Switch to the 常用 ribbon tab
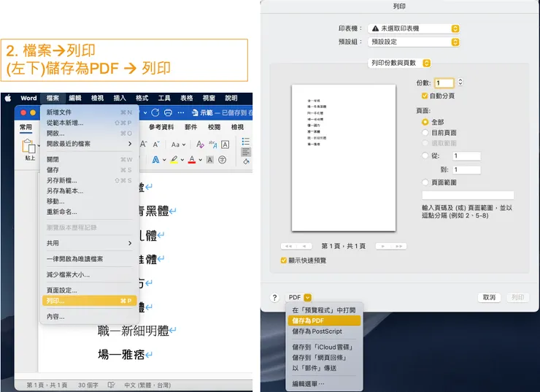Screen dimensions: 540x392 (26, 127)
